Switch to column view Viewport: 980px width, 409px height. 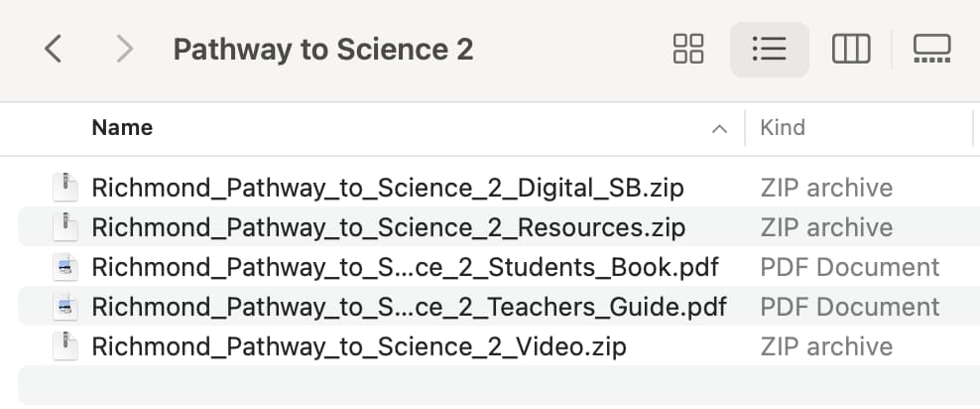[x=851, y=49]
